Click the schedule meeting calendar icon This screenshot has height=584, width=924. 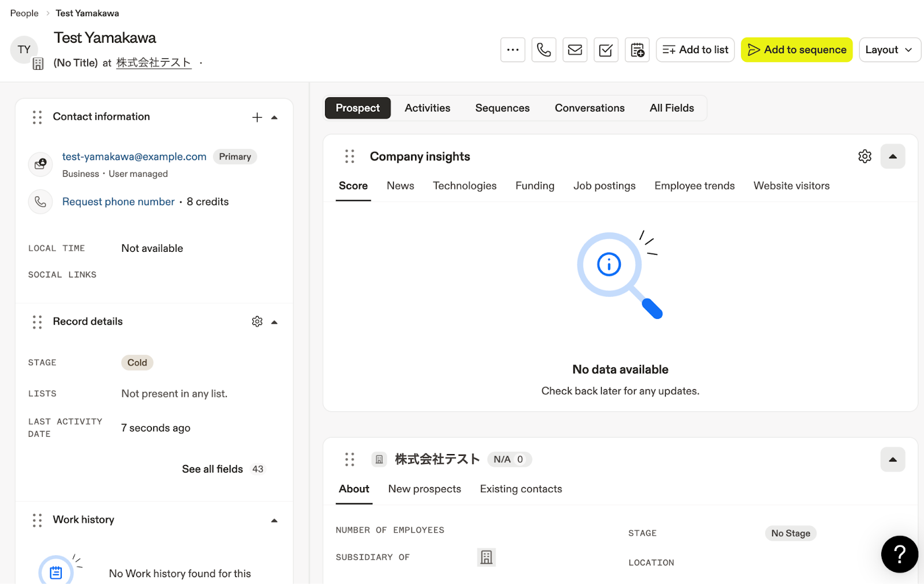point(637,50)
